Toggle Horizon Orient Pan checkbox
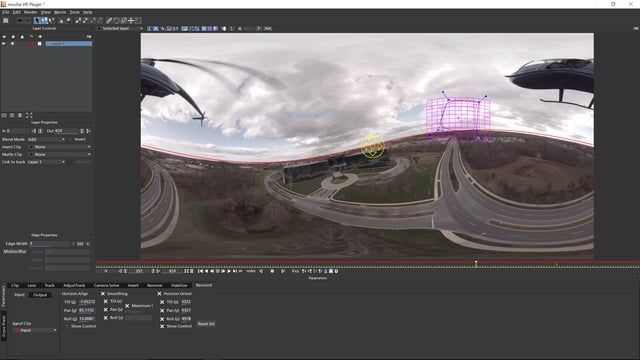The image size is (640, 360). tap(162, 310)
